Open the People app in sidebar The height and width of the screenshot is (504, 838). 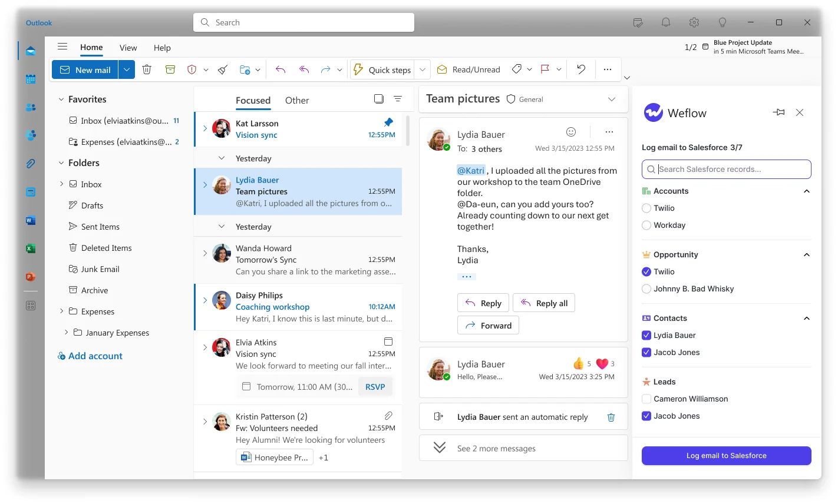pyautogui.click(x=31, y=107)
